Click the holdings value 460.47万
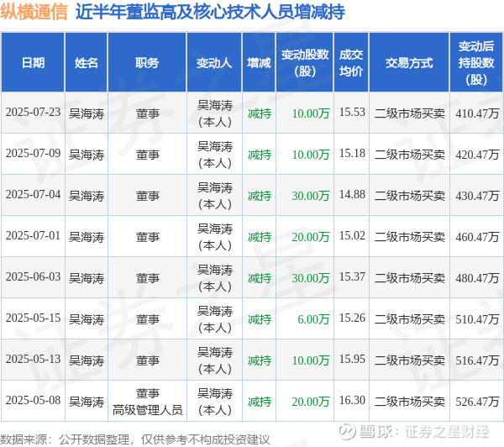Viewport: 504px width, 447px height. tap(477, 237)
